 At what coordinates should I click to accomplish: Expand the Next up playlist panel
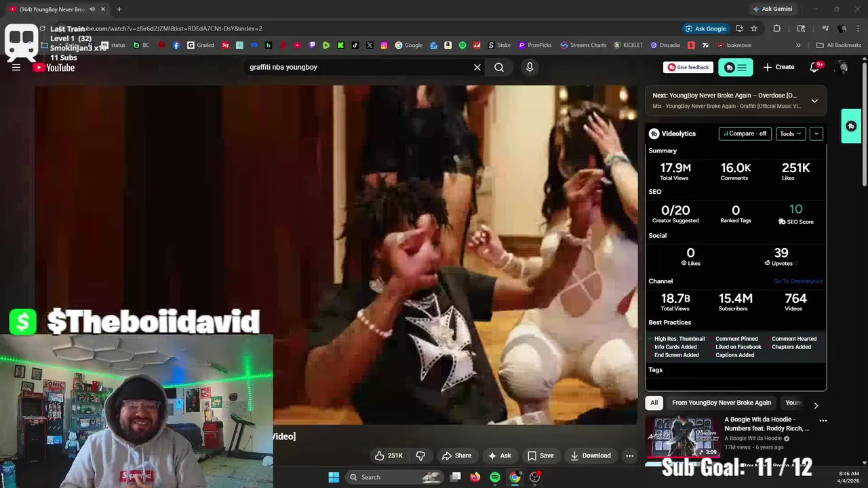coord(814,101)
